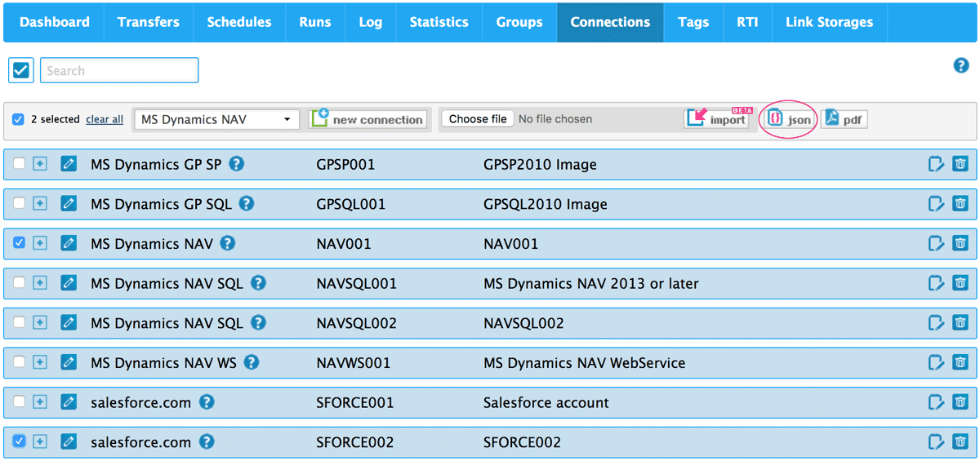Open page help at the top right corner
The width and height of the screenshot is (980, 461).
(961, 66)
